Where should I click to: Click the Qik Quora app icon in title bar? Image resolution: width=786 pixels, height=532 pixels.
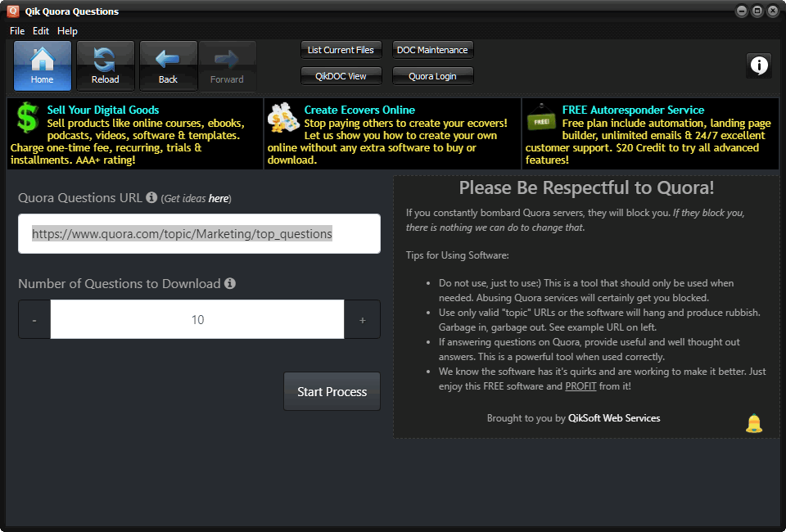[13, 11]
